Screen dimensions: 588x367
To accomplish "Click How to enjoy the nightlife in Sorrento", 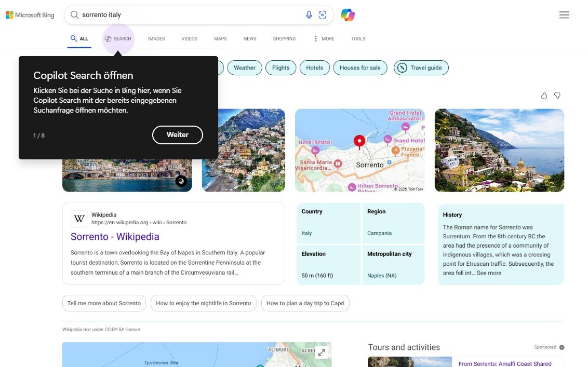I will point(204,303).
